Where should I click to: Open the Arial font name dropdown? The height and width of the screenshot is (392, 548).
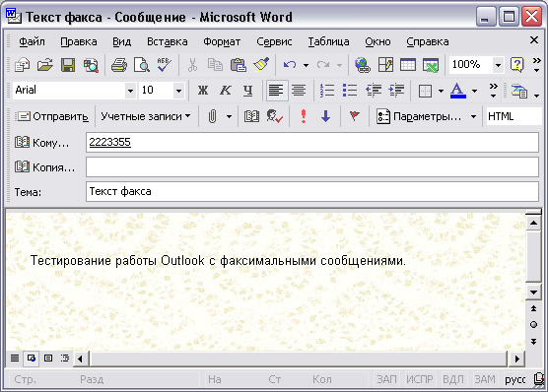point(130,91)
